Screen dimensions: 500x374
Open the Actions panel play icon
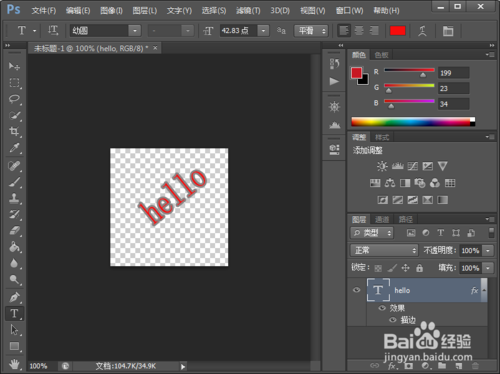[334, 81]
